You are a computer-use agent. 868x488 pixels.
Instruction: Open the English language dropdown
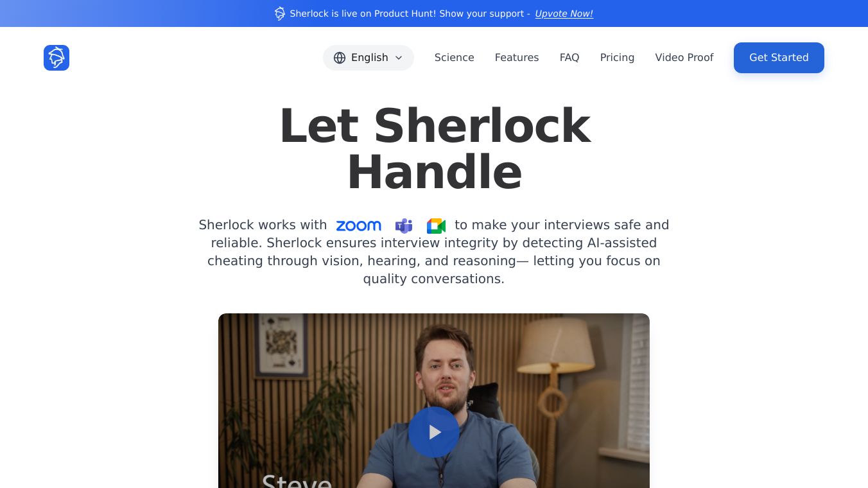(x=369, y=58)
